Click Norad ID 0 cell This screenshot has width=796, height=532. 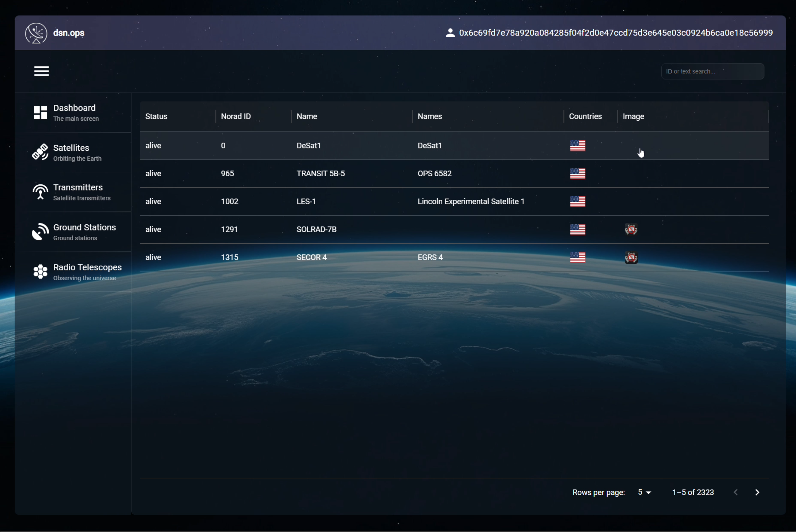[x=223, y=146]
